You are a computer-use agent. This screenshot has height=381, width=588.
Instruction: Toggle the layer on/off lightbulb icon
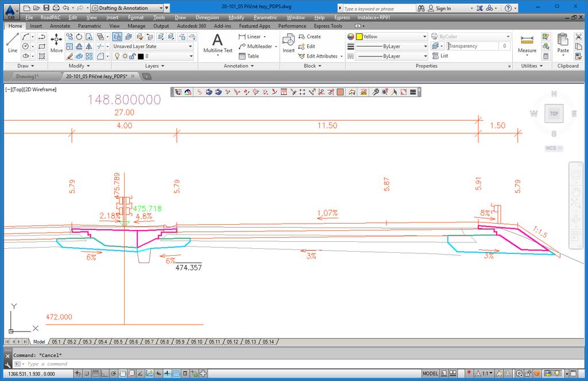(117, 56)
